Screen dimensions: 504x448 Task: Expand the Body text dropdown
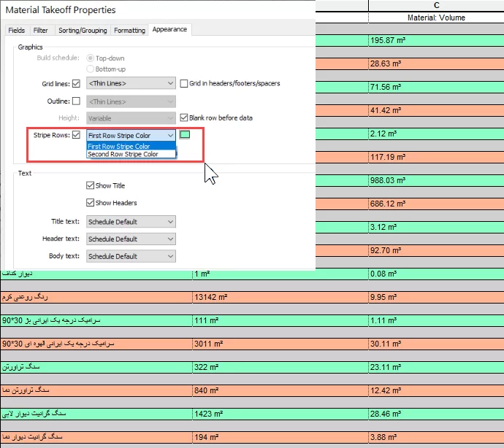coord(131,256)
